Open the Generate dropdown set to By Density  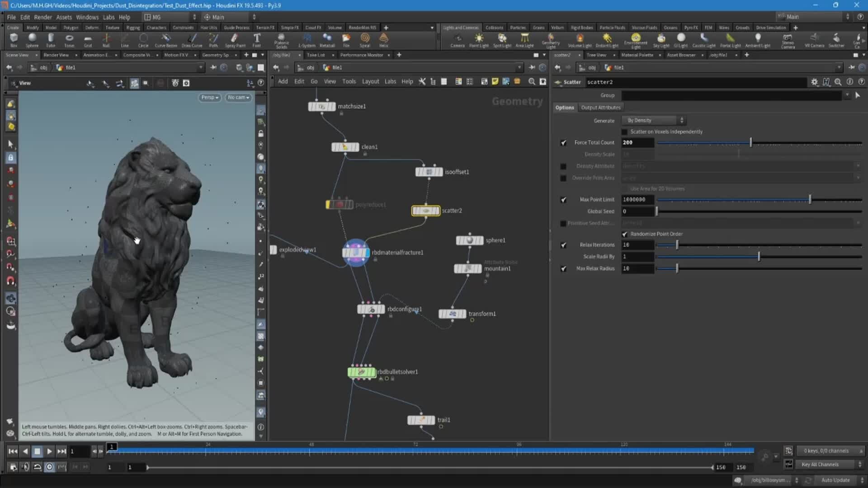[x=653, y=120]
